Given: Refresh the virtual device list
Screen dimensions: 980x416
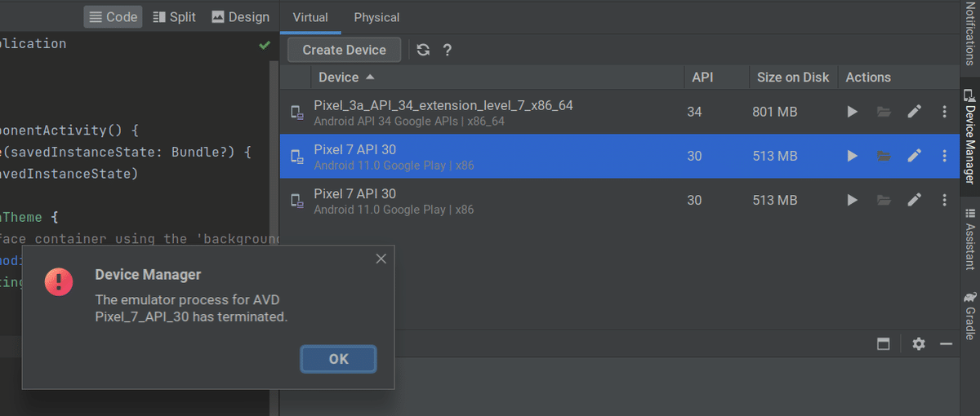Looking at the screenshot, I should point(423,50).
